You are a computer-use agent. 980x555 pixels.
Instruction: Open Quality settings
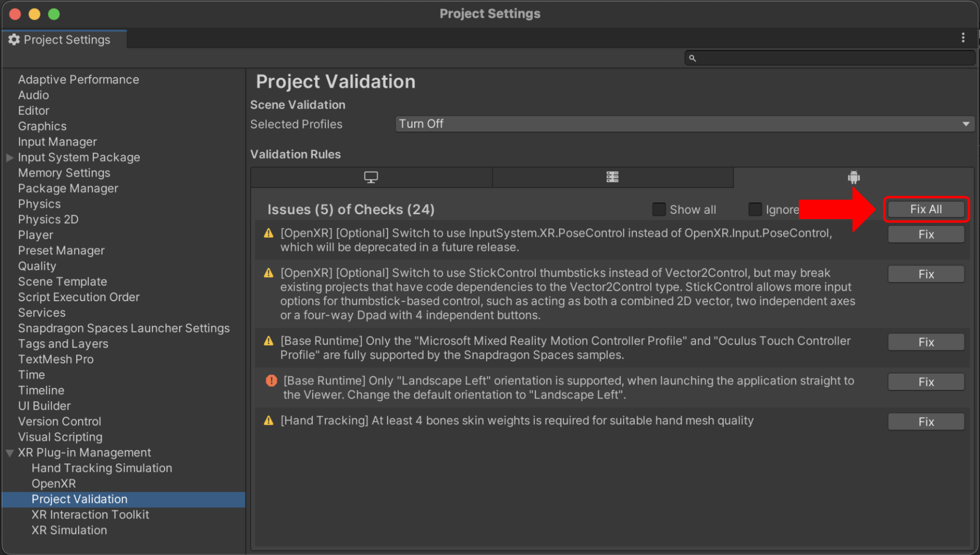pos(37,266)
